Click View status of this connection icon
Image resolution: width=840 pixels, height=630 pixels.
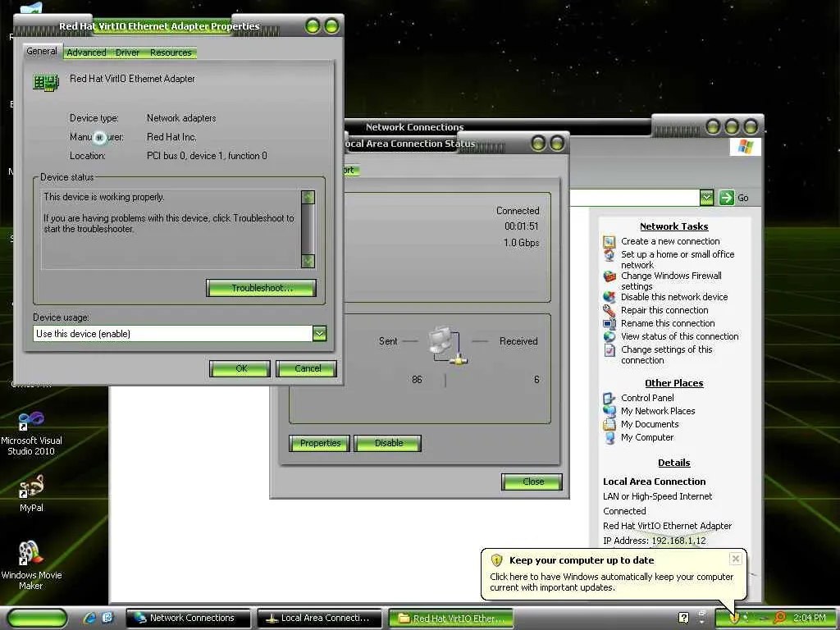pyautogui.click(x=609, y=336)
